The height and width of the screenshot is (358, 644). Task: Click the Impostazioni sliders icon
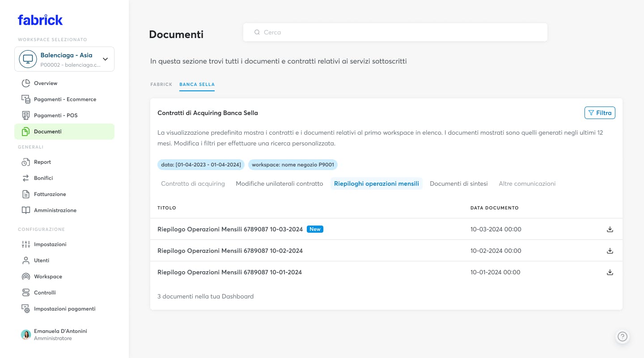coord(26,244)
